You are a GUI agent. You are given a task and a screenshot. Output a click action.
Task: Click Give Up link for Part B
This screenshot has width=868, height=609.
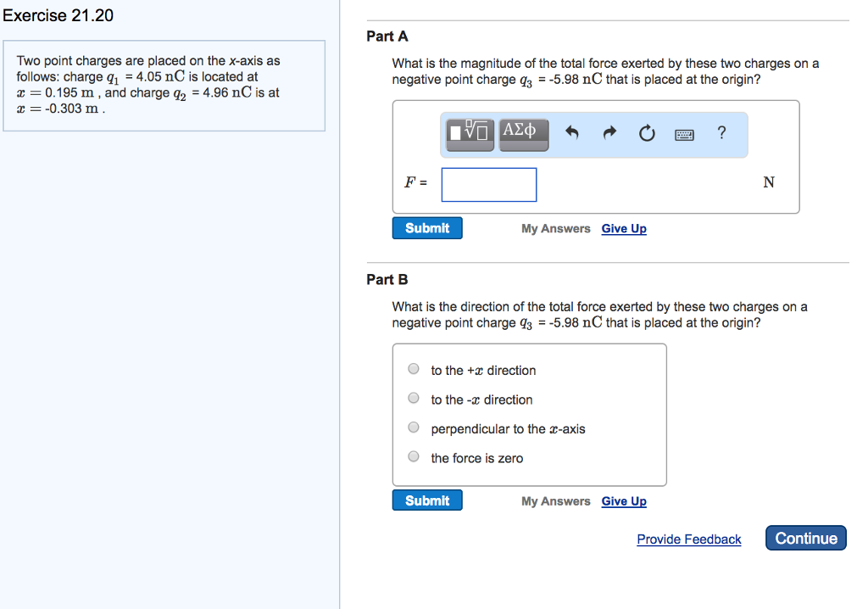point(624,501)
